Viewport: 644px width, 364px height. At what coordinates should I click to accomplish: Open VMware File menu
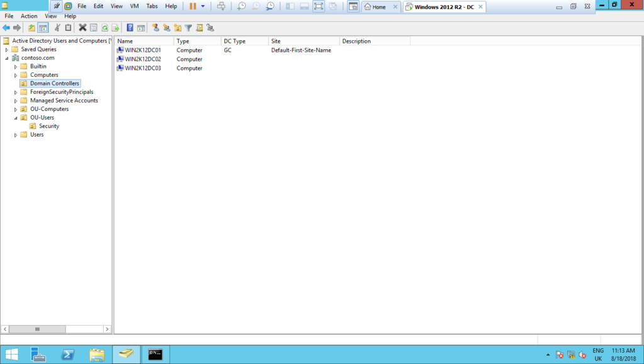coord(82,6)
